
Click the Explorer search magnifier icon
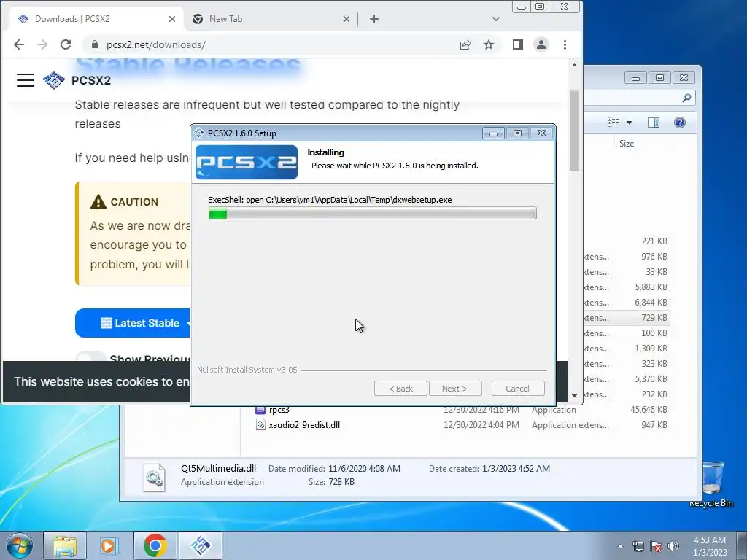point(686,98)
